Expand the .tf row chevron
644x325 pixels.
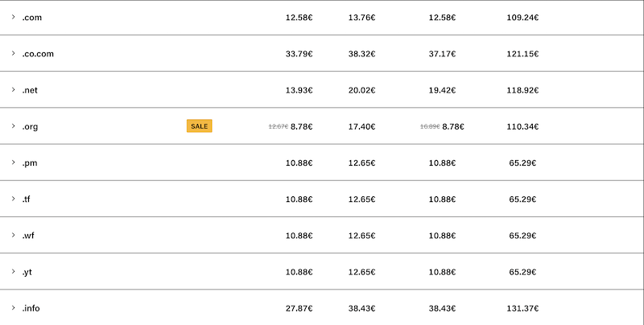[13, 199]
